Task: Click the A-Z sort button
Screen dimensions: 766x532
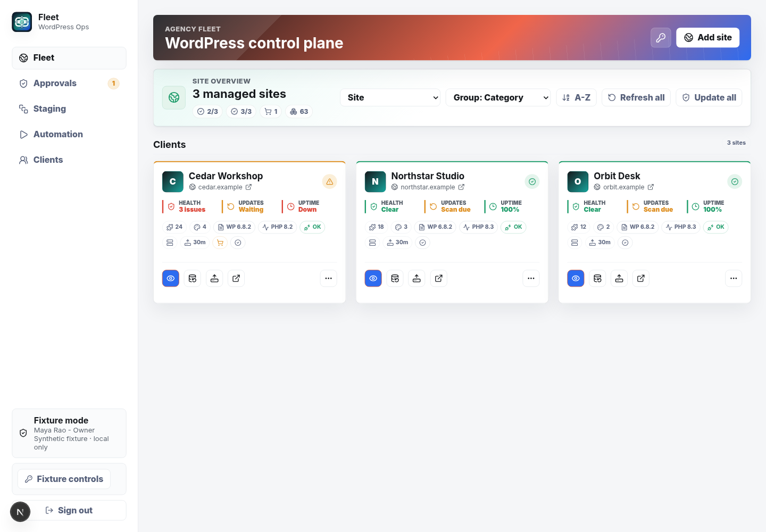Action: 577,97
